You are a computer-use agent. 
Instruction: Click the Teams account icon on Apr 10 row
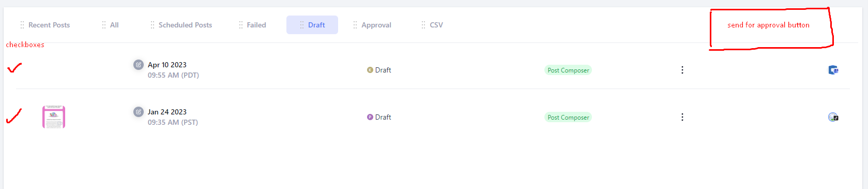[x=833, y=70]
